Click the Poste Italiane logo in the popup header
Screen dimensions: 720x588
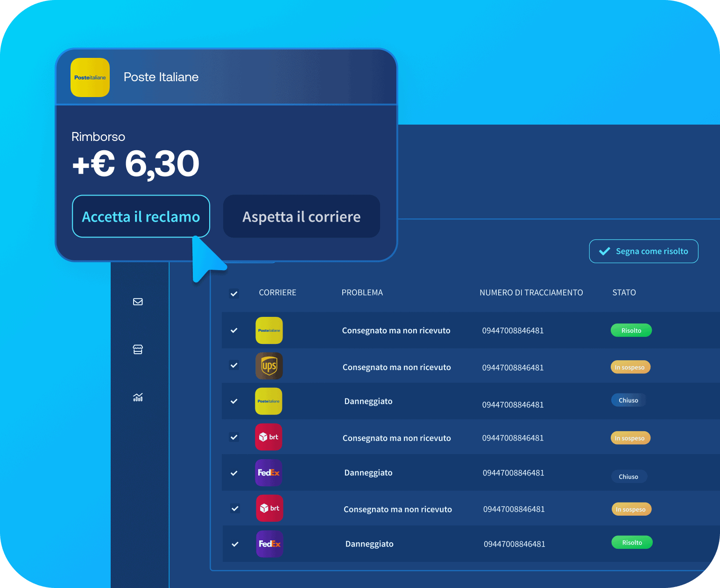click(x=90, y=77)
